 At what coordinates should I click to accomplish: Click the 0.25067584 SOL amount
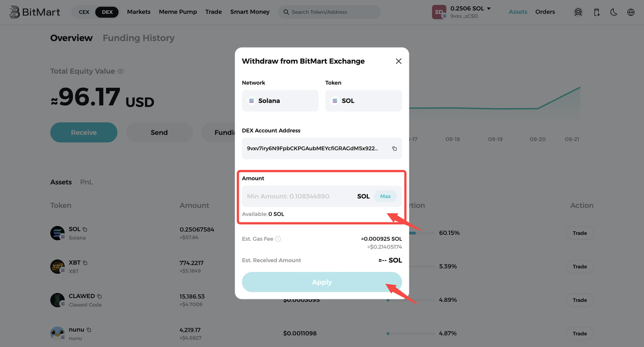point(197,229)
